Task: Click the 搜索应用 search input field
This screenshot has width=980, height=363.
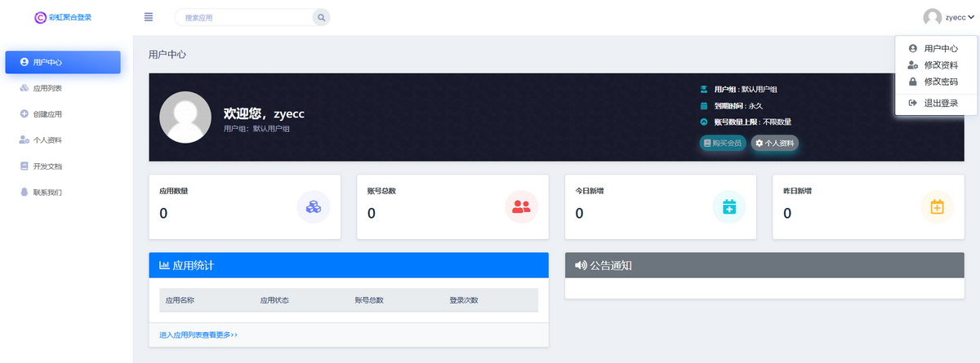Action: click(x=245, y=17)
